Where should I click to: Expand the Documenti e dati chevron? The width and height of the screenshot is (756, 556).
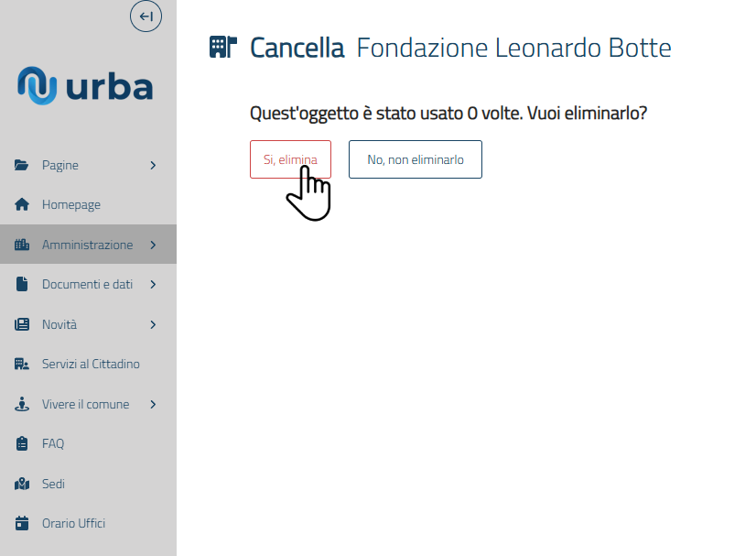pos(153,285)
